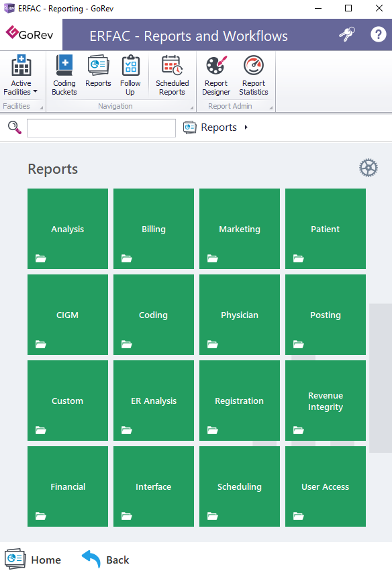
Task: Open the Posting report folder
Action: pos(326,315)
